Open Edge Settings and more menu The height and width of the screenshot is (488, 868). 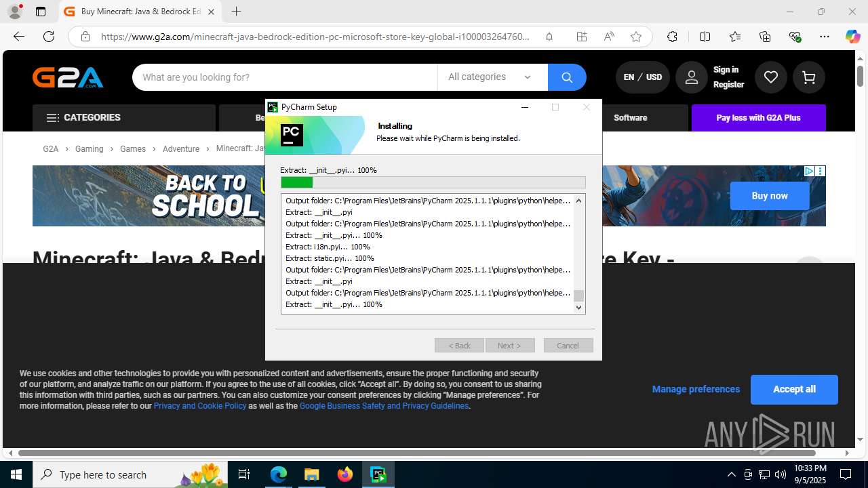pyautogui.click(x=825, y=37)
